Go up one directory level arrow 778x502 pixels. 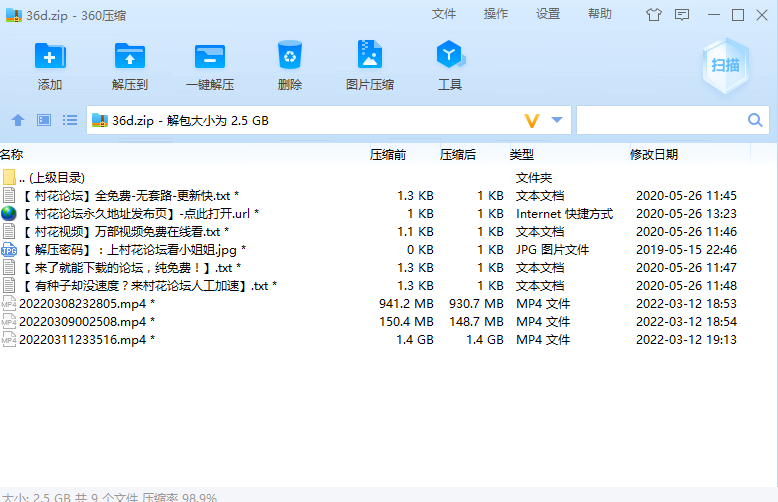pyautogui.click(x=17, y=120)
